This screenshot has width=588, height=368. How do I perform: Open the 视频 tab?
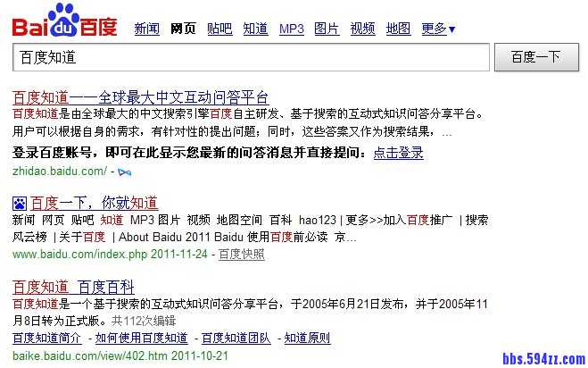362,29
